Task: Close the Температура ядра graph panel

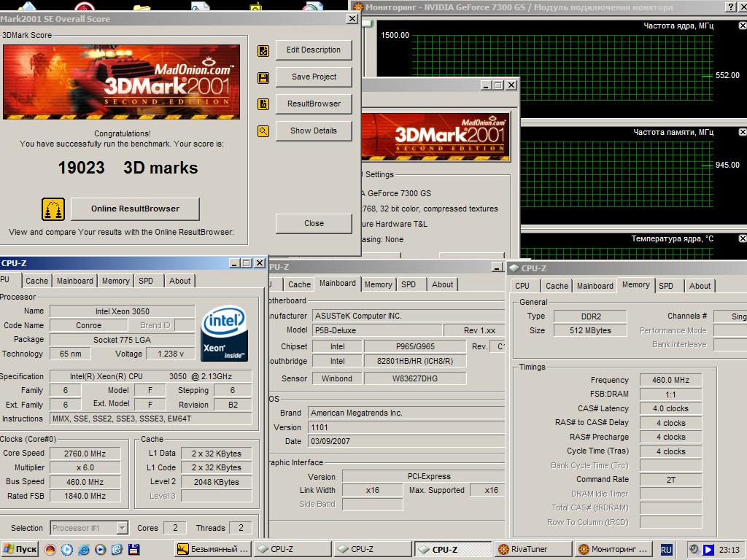Action: pos(742,238)
